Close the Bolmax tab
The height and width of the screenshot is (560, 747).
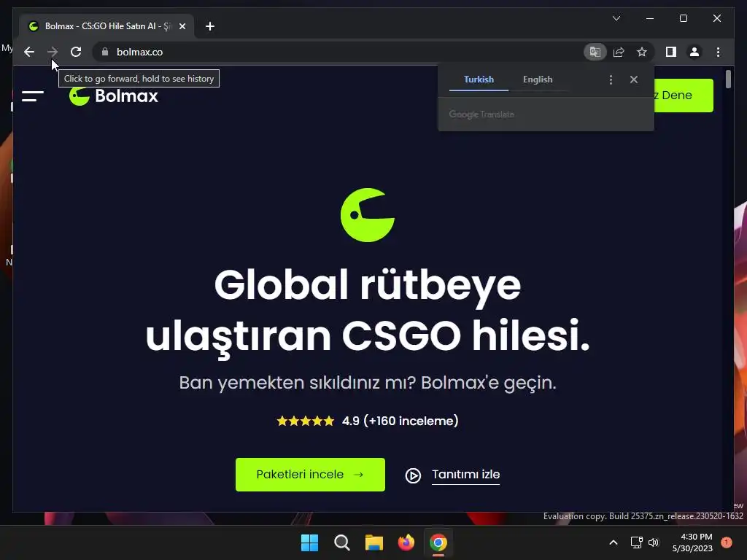pos(182,26)
